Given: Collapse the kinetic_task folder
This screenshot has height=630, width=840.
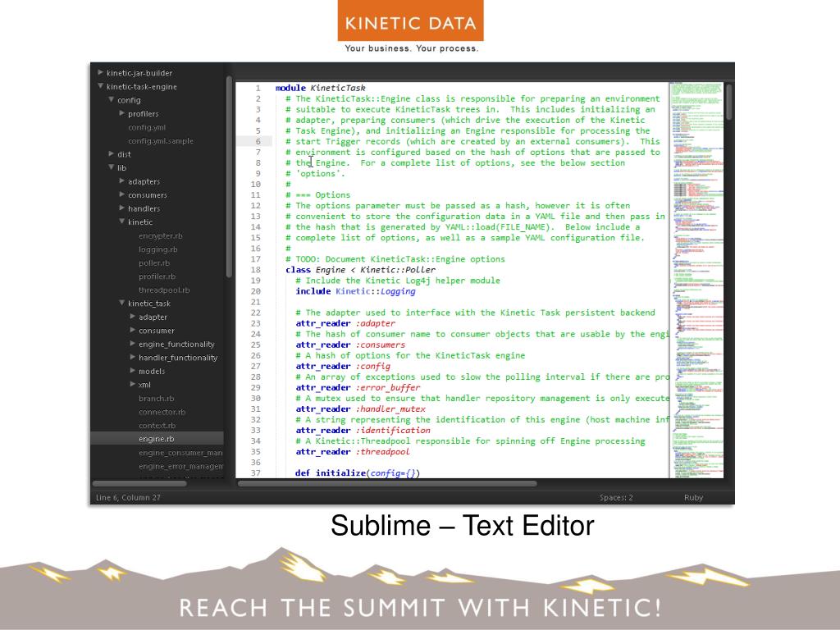Looking at the screenshot, I should 122,303.
